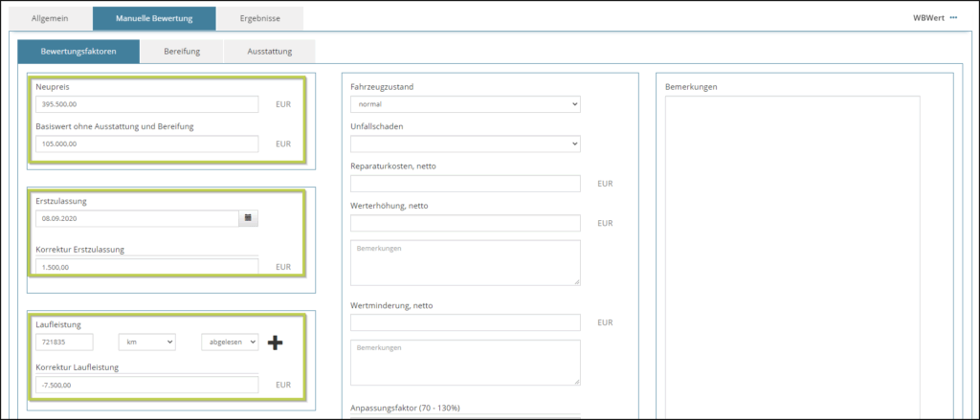Click the Laufleistung mileage value field
This screenshot has height=420, width=980.
pos(64,342)
